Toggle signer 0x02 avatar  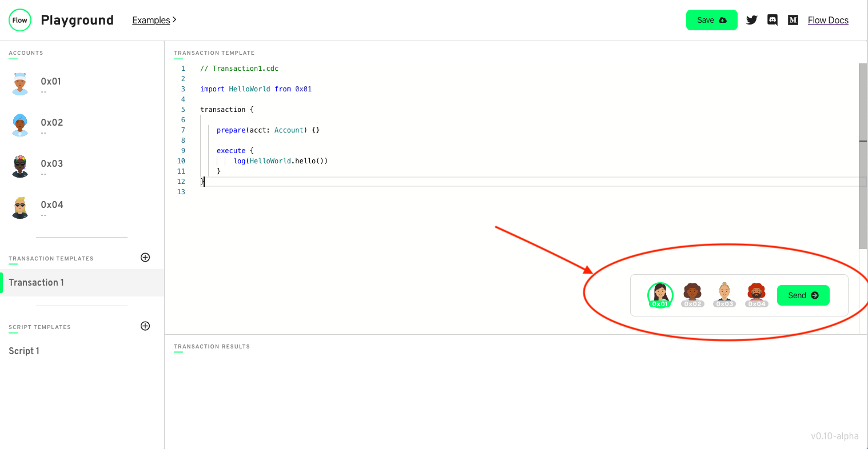[x=692, y=295]
